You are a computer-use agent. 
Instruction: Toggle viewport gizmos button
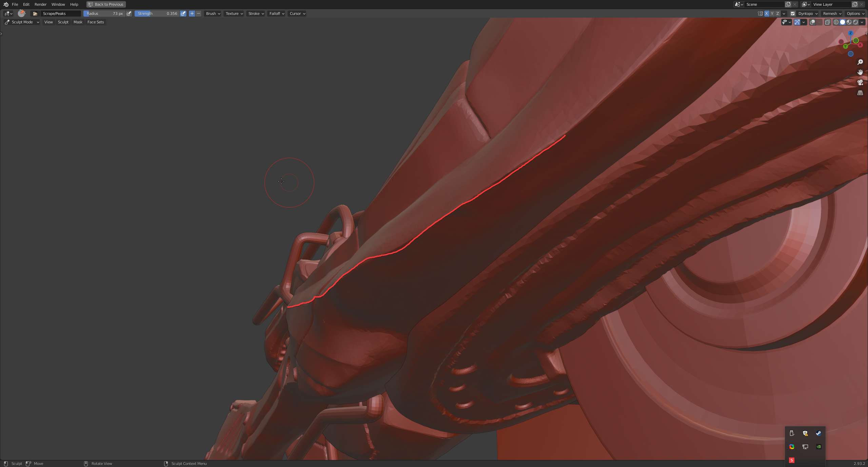tap(797, 22)
